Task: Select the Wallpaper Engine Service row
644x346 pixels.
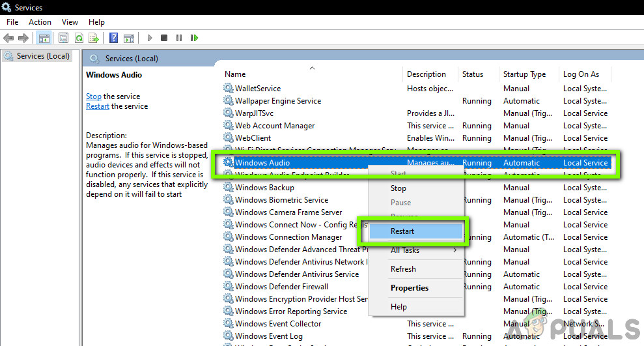Action: tap(417, 101)
